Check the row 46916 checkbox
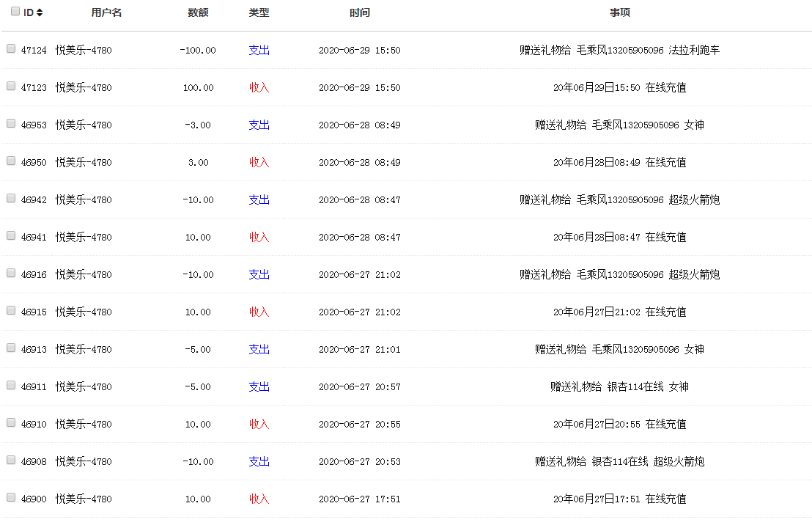The height and width of the screenshot is (528, 812). click(x=11, y=274)
